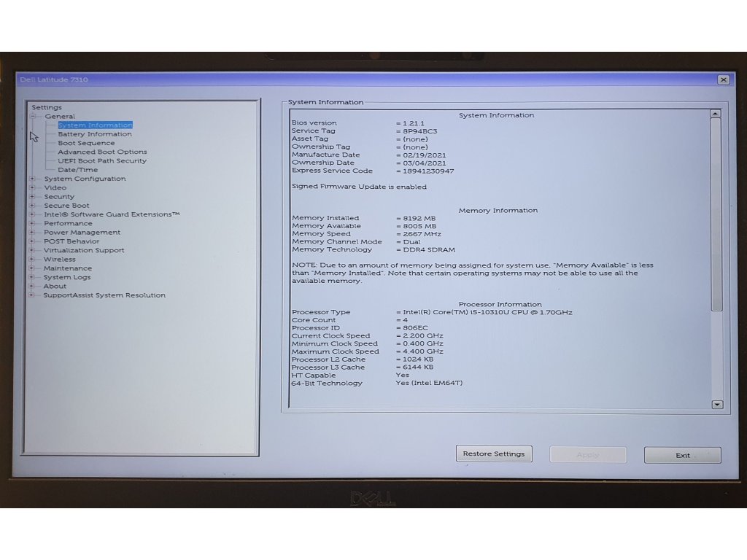Expand the Video node

[x=32, y=187]
